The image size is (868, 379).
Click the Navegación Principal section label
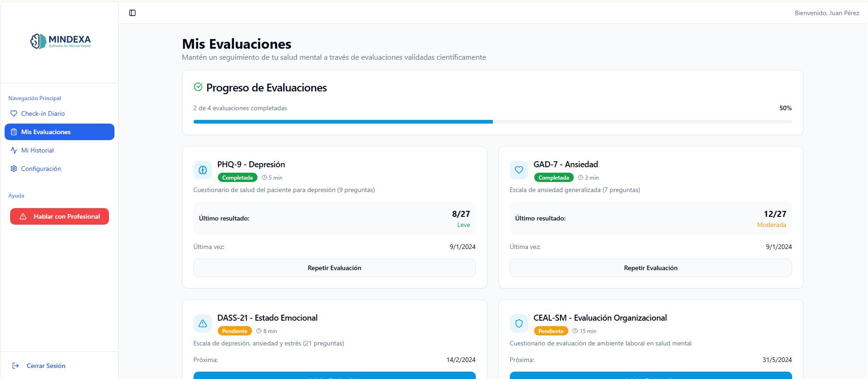[34, 98]
